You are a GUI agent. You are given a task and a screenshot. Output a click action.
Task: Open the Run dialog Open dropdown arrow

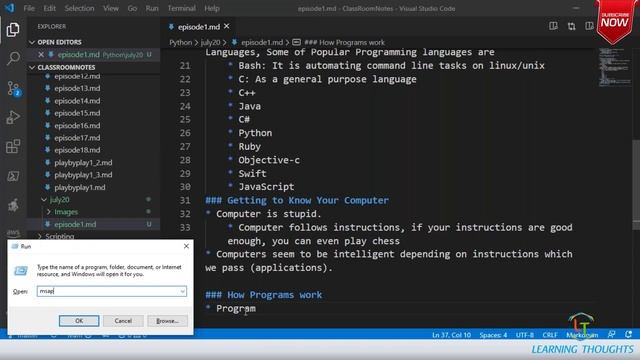(182, 291)
